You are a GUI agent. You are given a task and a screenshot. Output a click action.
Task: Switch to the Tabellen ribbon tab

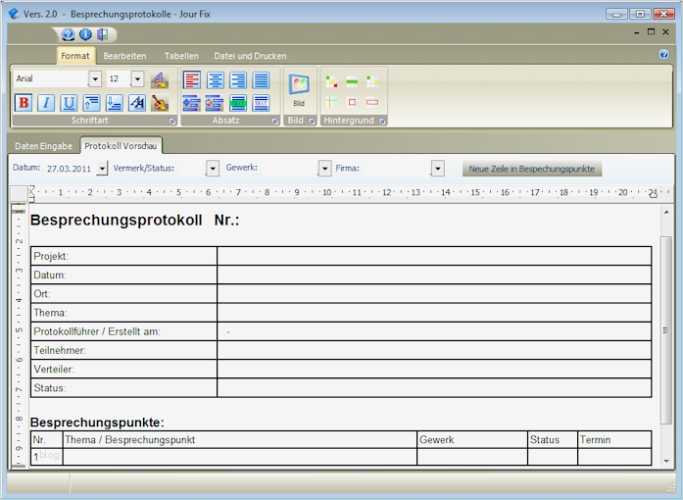coord(181,56)
